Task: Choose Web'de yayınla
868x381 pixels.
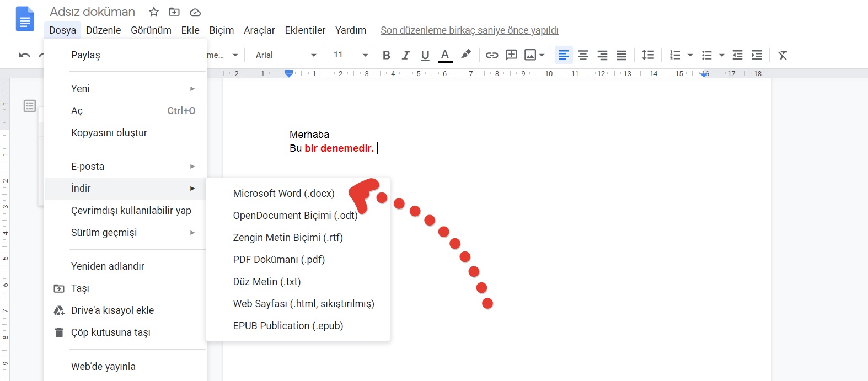Action: [125, 367]
